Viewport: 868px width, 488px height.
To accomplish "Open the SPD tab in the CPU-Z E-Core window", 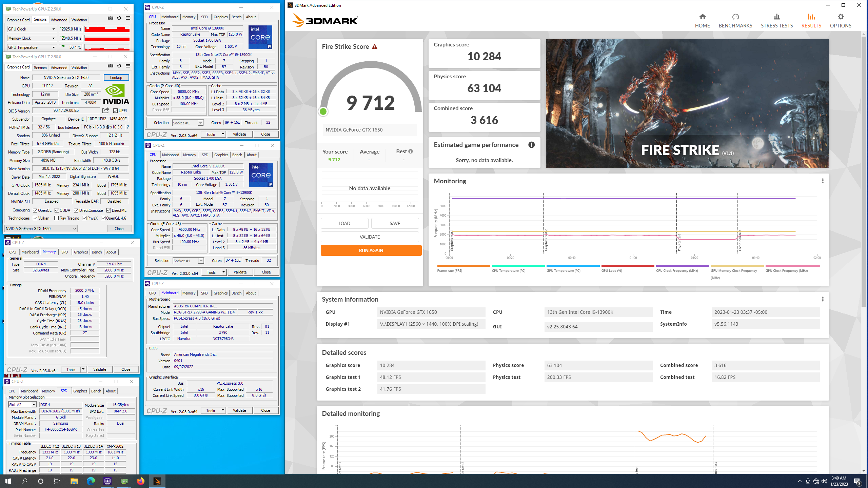I will click(205, 155).
